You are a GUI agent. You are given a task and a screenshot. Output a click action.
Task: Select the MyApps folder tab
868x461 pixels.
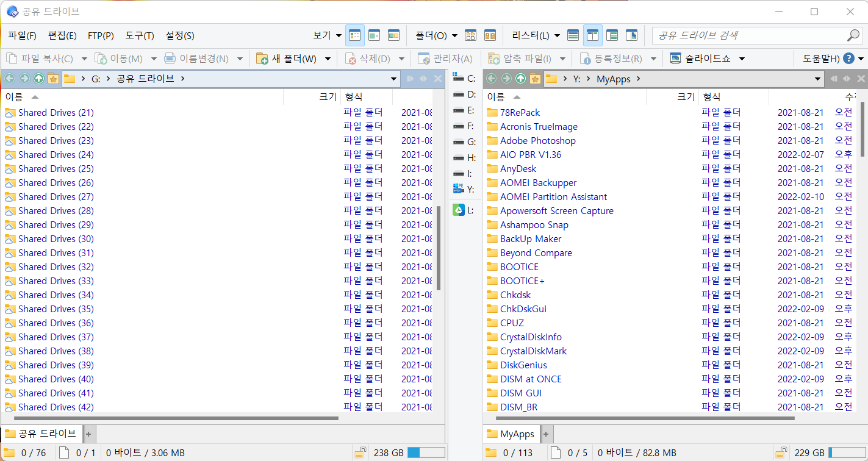510,434
